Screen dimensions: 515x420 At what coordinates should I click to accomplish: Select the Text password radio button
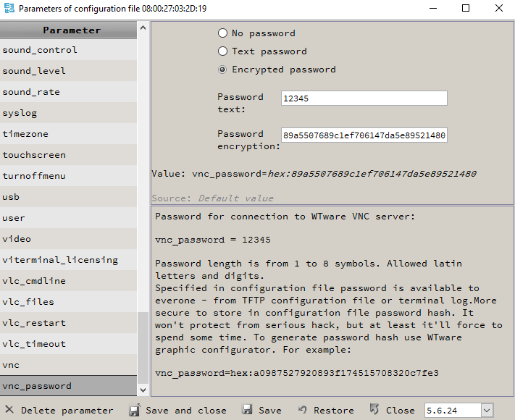click(223, 51)
